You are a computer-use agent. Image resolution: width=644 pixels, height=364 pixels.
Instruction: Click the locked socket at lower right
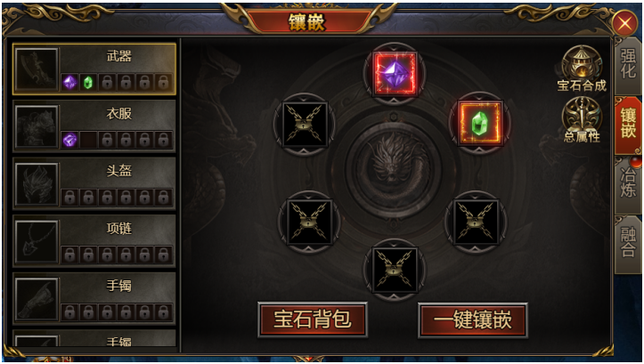coord(476,222)
